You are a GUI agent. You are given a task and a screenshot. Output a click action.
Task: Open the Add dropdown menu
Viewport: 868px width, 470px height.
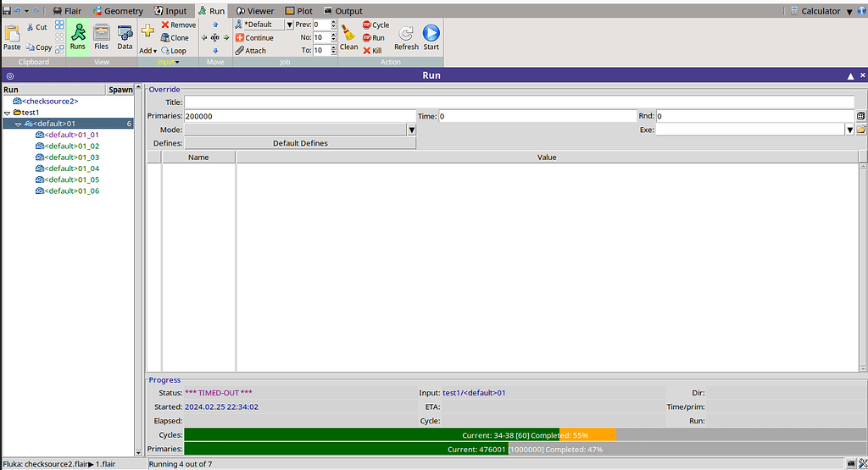click(x=148, y=50)
